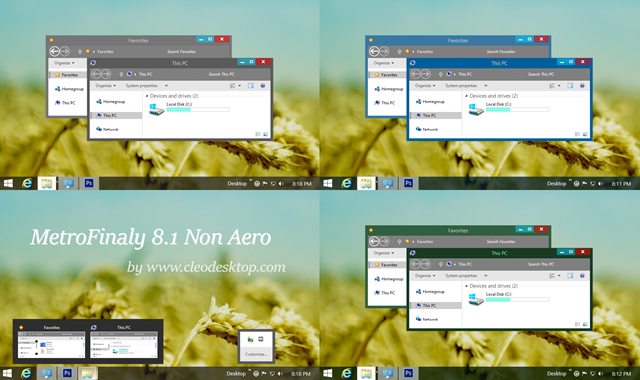Click Local Disk usage bar in gray-themed window
Image resolution: width=640 pixels, height=380 pixels.
pos(198,109)
